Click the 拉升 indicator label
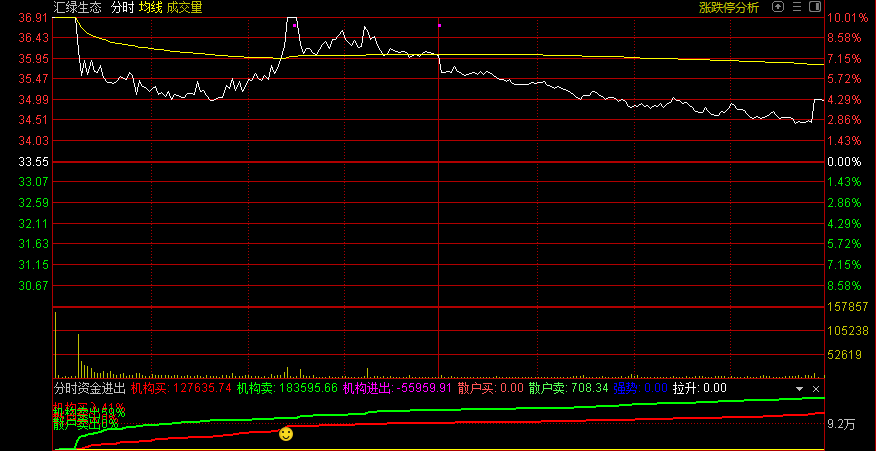Screen dimensions: 876x451 click(x=699, y=388)
